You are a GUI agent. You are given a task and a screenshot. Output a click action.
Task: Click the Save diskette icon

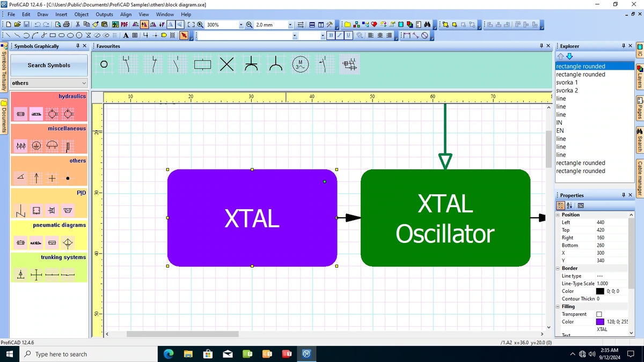[26, 25]
